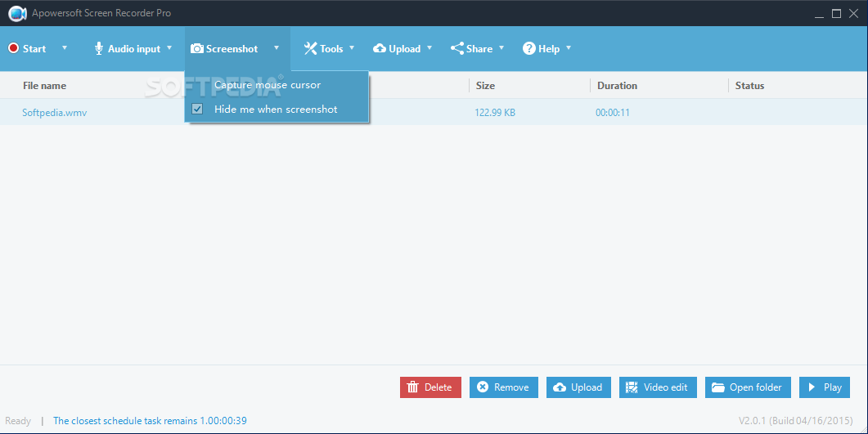868x434 pixels.
Task: Click the trash icon on the Delete button
Action: pos(413,387)
